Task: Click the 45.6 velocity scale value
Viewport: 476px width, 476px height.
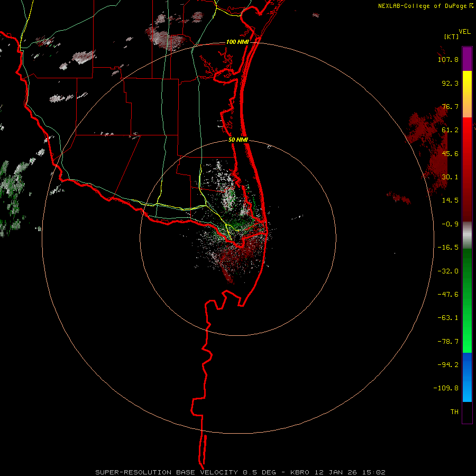Action: [450, 153]
